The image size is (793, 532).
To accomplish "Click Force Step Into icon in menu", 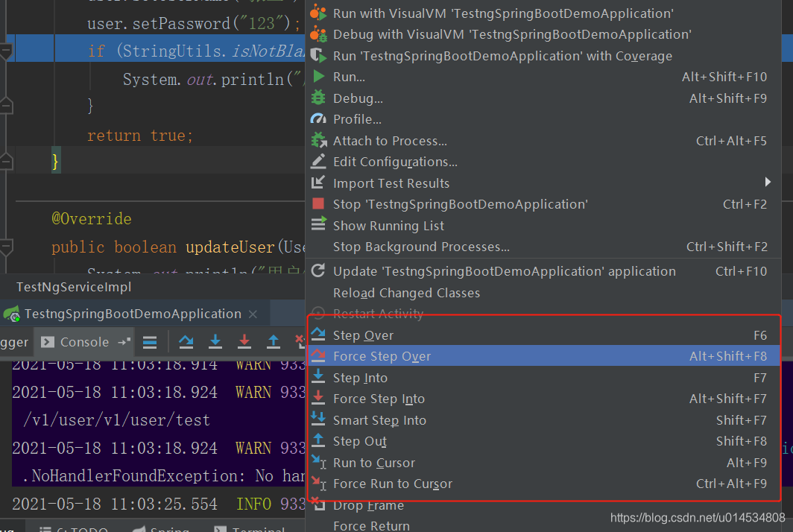I will click(x=319, y=397).
